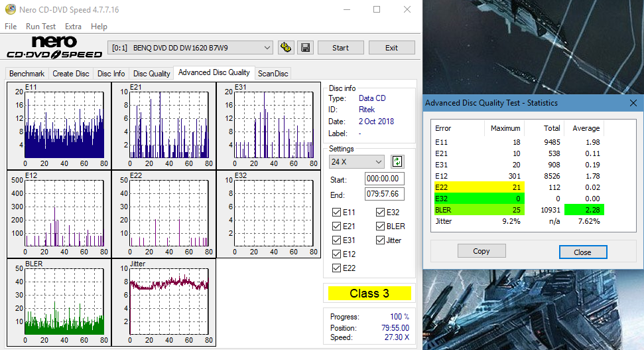Click the Maximum column header
Screen dimensions: 644x350
tap(505, 128)
